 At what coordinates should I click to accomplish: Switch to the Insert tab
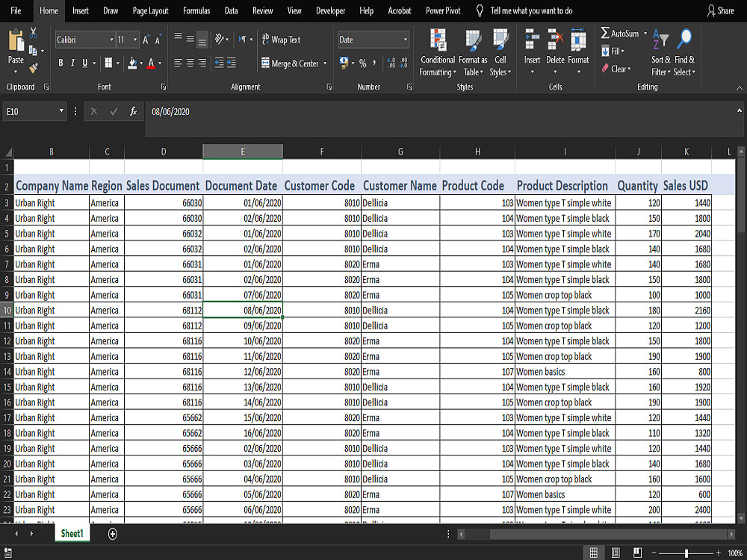point(81,10)
